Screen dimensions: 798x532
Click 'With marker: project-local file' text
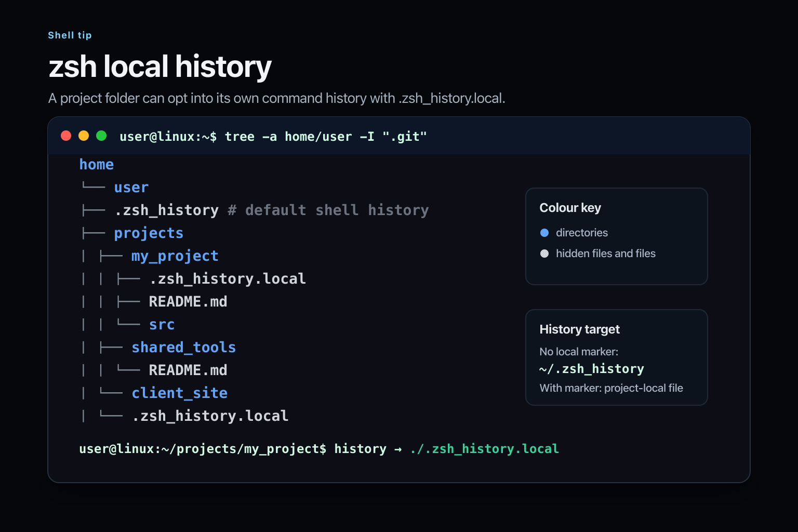coord(611,388)
